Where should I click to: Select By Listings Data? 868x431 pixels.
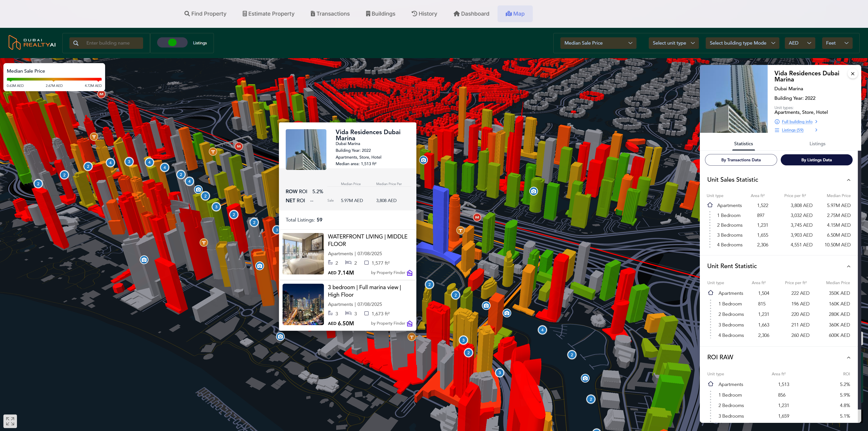point(816,160)
